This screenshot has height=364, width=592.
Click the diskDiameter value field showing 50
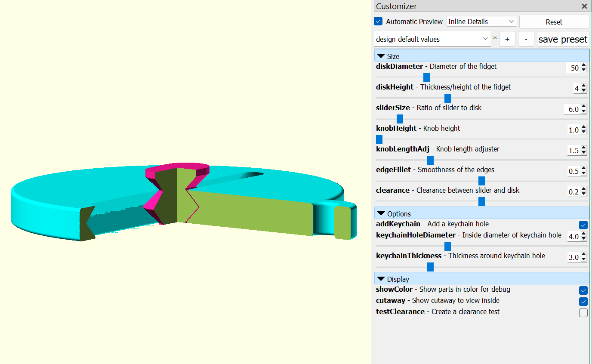coord(573,68)
